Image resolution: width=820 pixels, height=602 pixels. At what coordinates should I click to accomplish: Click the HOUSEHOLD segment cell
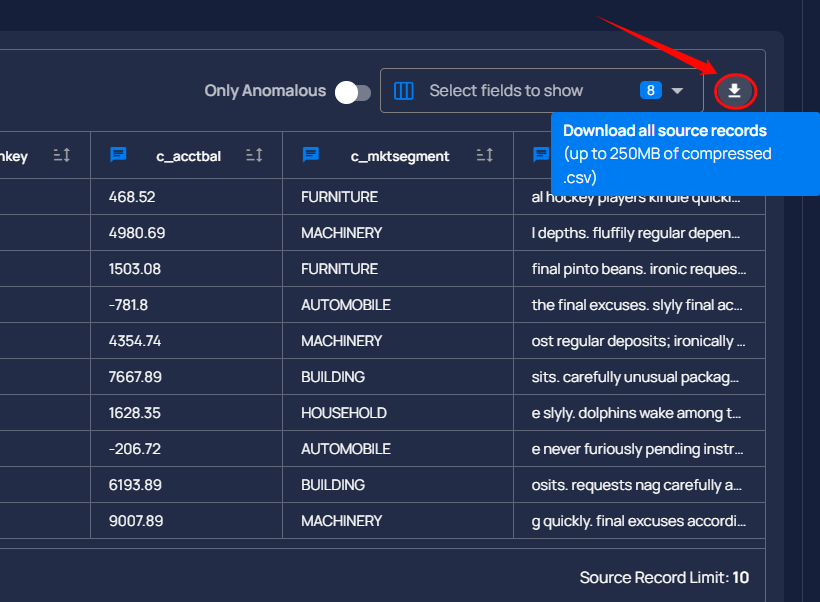pyautogui.click(x=398, y=413)
